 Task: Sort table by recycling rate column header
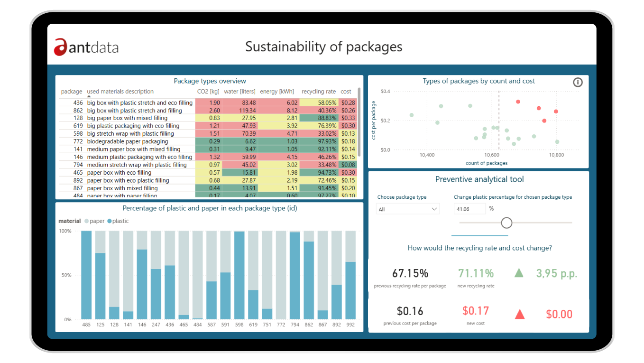point(319,92)
